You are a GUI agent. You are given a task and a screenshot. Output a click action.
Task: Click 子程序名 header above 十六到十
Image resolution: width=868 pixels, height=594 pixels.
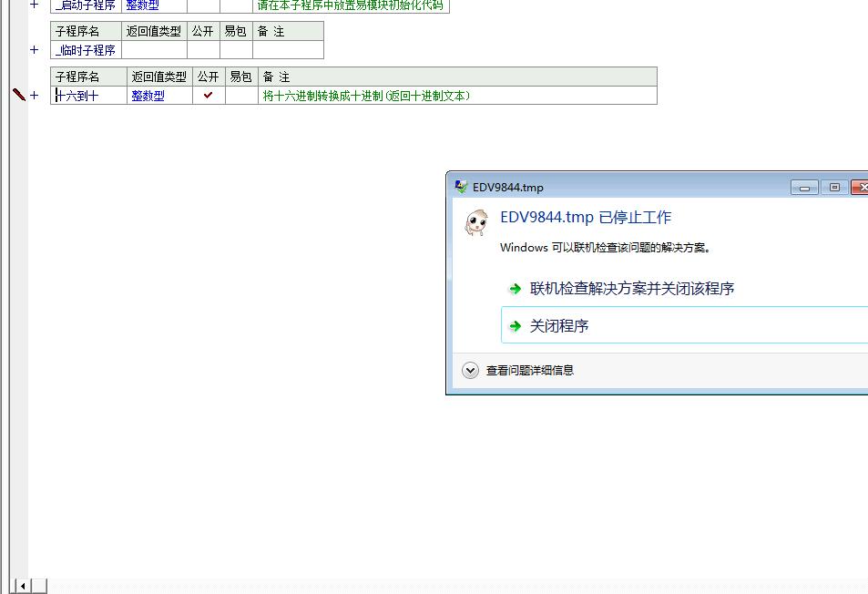[88, 77]
